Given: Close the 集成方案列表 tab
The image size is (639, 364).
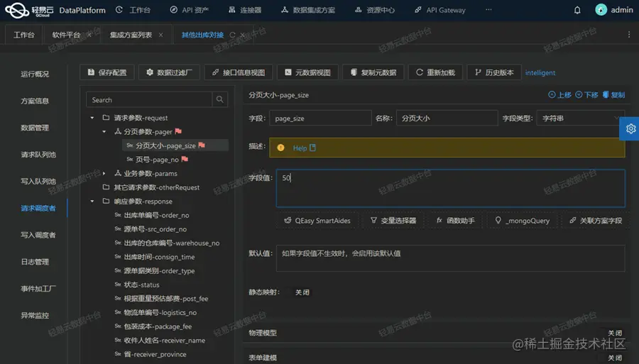Looking at the screenshot, I should (x=161, y=35).
